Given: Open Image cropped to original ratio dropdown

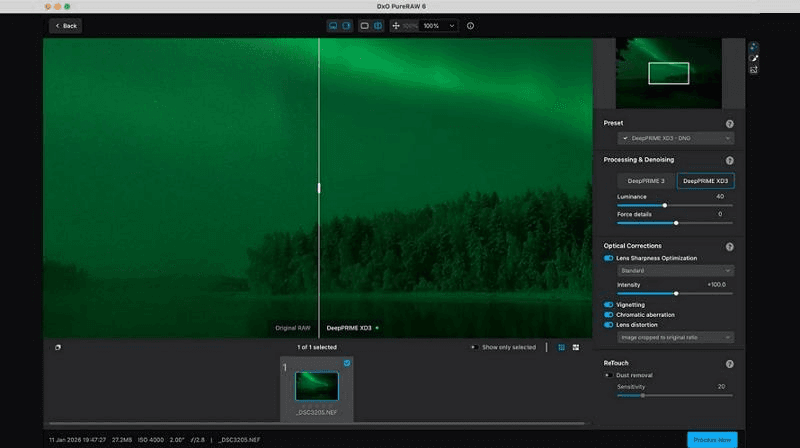Looking at the screenshot, I should 676,337.
